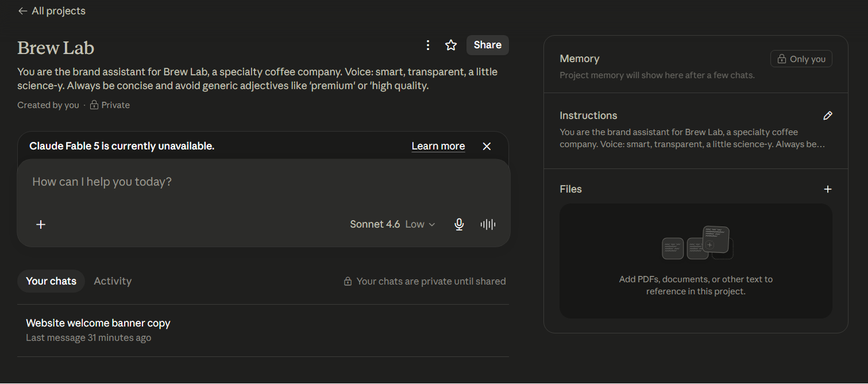Open the Instructions section text preview
Screen dimensions: 868x384
[692, 138]
